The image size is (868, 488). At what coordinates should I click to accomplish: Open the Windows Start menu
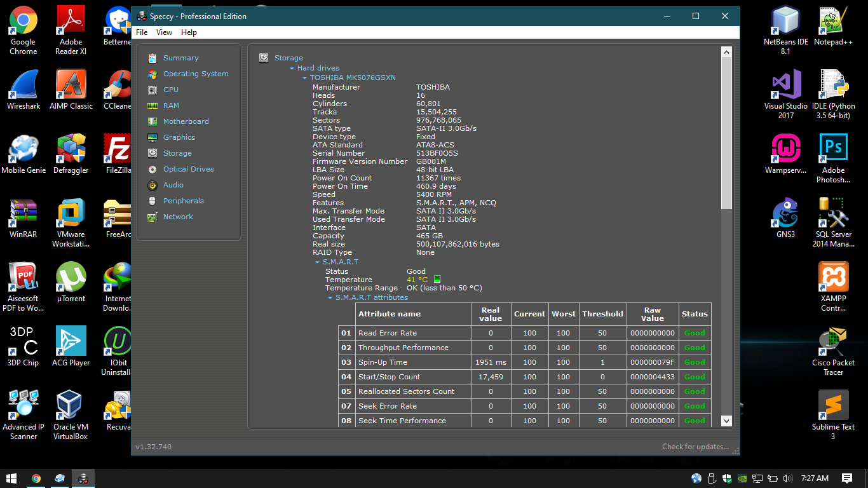pyautogui.click(x=11, y=478)
